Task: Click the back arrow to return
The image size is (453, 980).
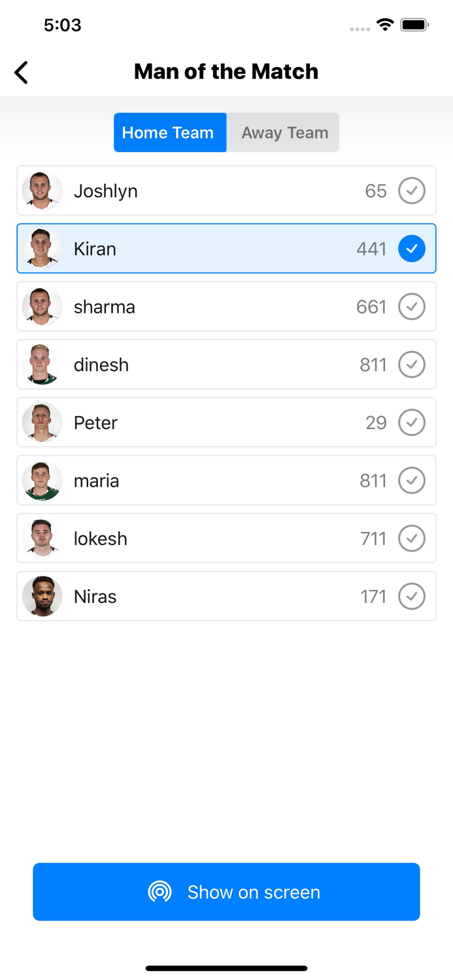Action: coord(21,72)
